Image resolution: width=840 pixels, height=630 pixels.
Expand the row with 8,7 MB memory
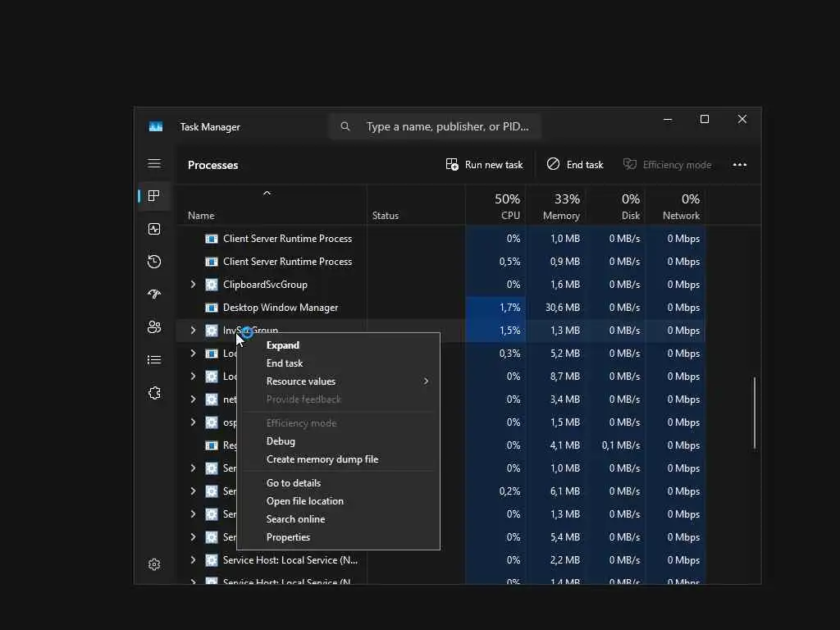pos(193,376)
